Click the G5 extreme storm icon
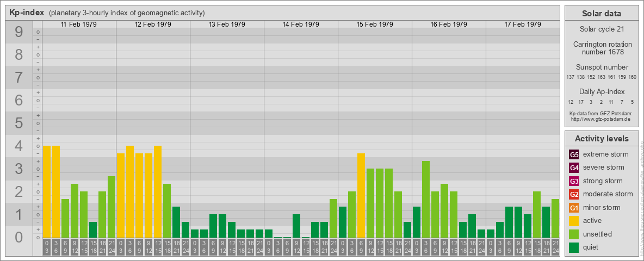 [x=574, y=154]
